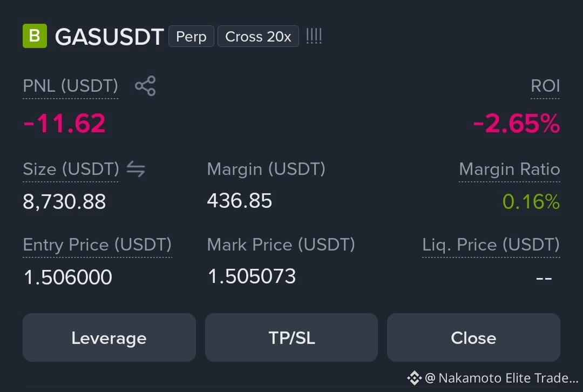Click the green B long-position icon
This screenshot has height=392, width=583.
click(35, 36)
